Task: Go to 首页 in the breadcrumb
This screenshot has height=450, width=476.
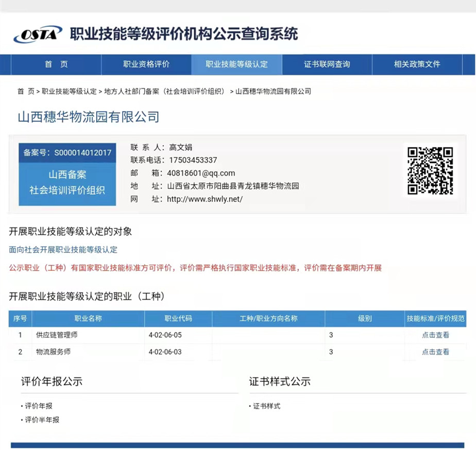Action: (x=26, y=91)
